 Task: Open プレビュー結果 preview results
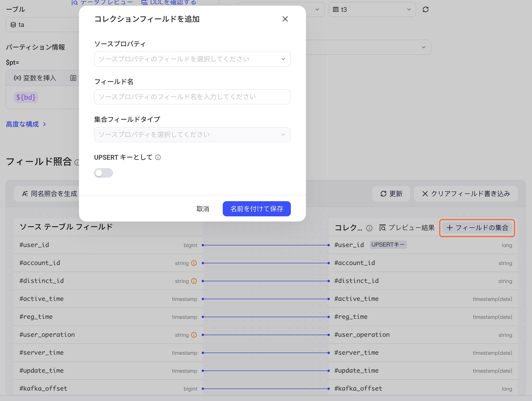407,228
